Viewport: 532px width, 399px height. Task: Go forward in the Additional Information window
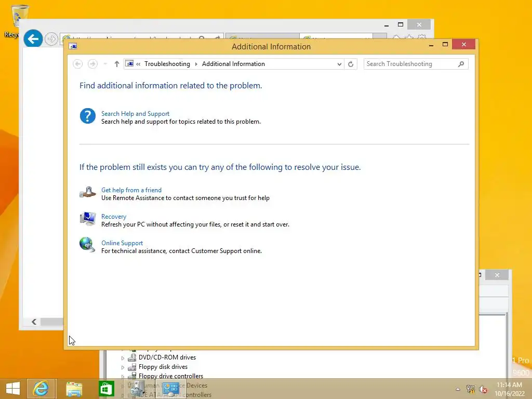pyautogui.click(x=92, y=64)
